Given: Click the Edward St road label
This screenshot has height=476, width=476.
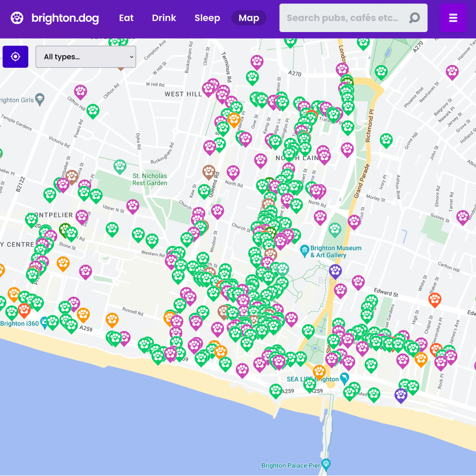Looking at the screenshot, I should pyautogui.click(x=386, y=292).
